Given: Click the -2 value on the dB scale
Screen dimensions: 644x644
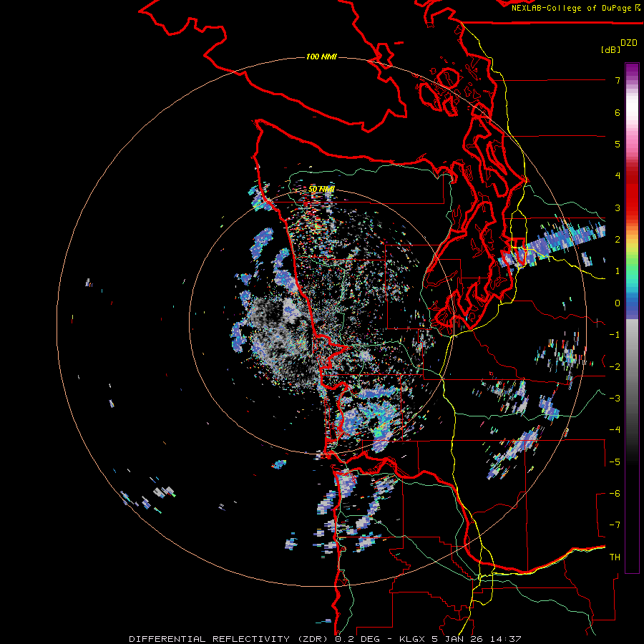Looking at the screenshot, I should point(615,367).
